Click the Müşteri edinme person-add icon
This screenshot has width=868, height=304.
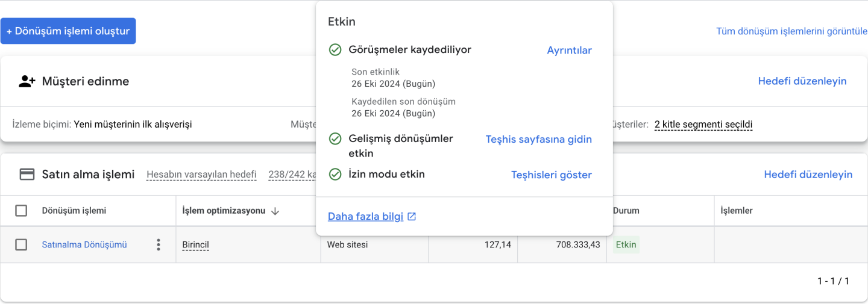click(x=27, y=82)
